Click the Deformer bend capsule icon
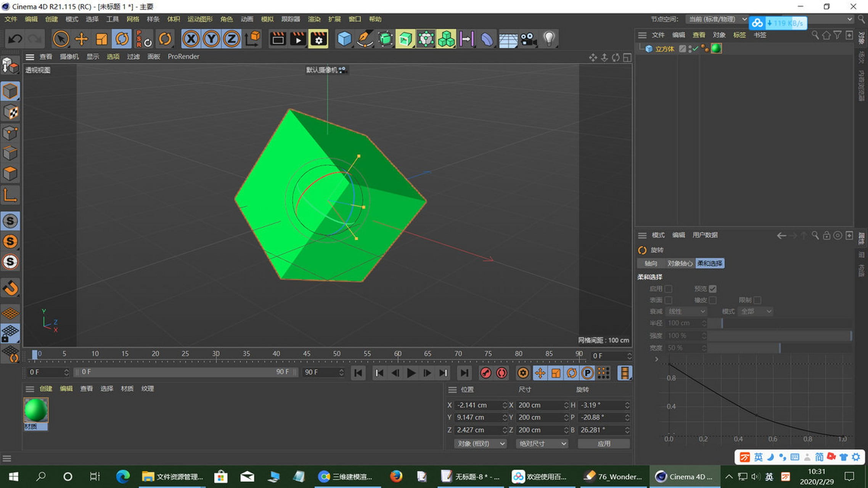This screenshot has width=868, height=488. tap(487, 39)
